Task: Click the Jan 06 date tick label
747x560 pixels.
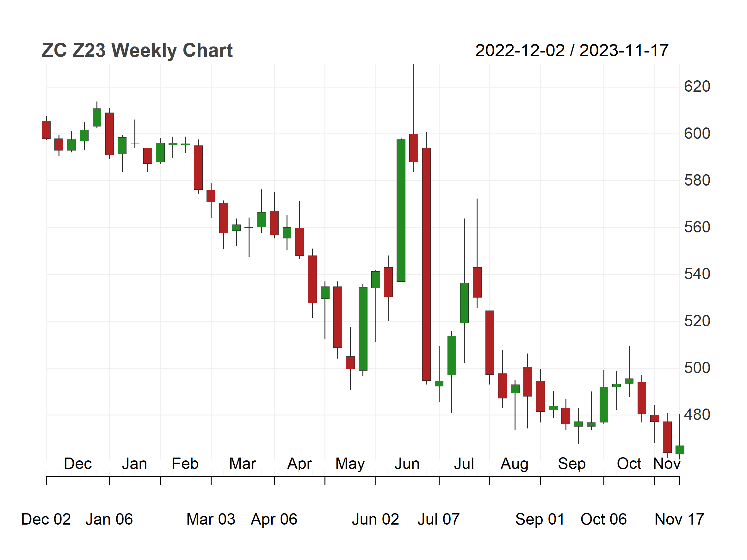Action: (x=109, y=520)
